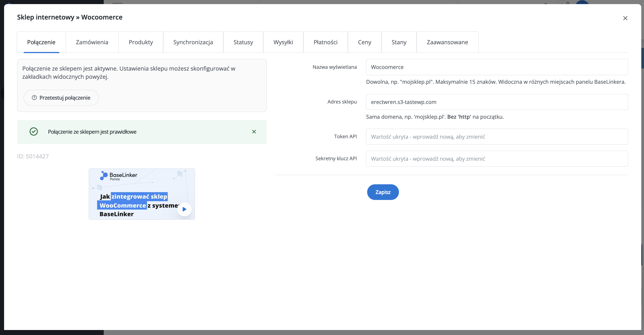The width and height of the screenshot is (644, 335).
Task: Click the BaseLinker Pomoc logo in the thumbnail
Action: pyautogui.click(x=118, y=176)
